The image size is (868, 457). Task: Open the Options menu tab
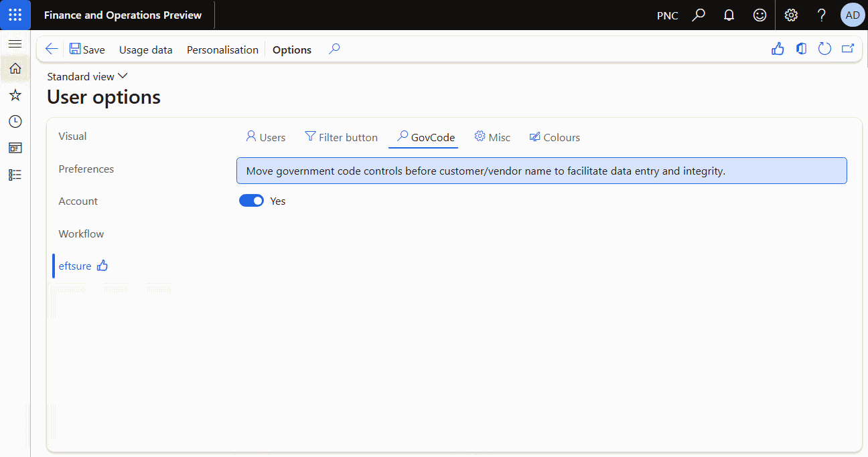(292, 50)
